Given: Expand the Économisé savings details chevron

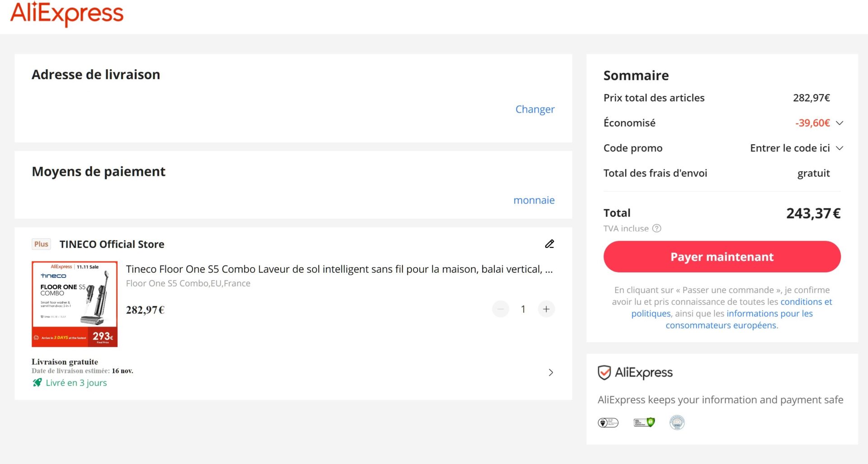Looking at the screenshot, I should click(x=840, y=123).
